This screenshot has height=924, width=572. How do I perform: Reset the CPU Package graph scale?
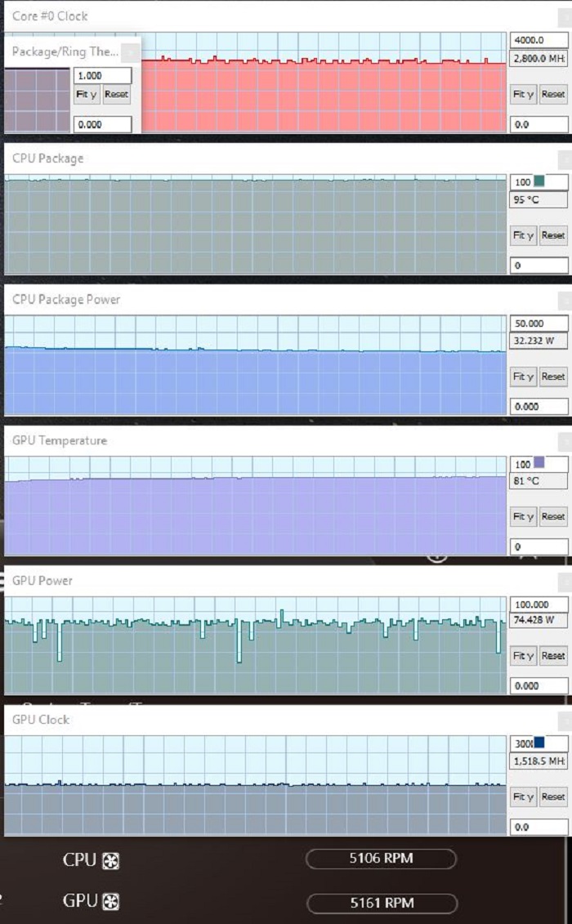(x=553, y=235)
